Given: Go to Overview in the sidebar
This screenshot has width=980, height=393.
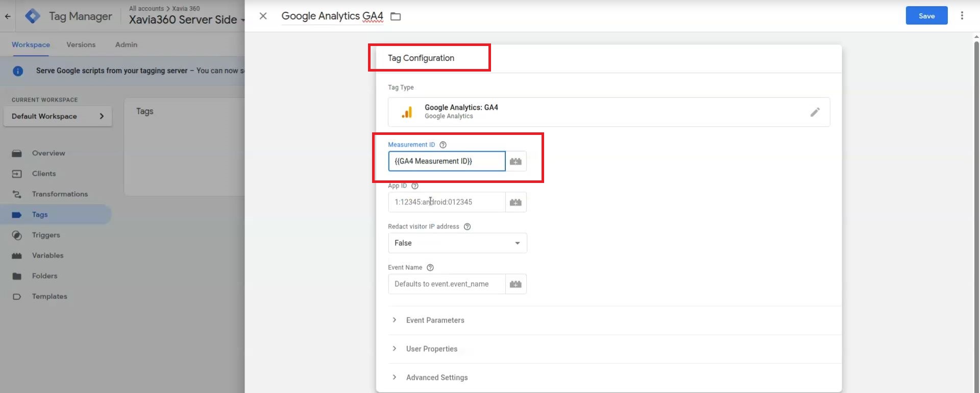Looking at the screenshot, I should pos(48,153).
